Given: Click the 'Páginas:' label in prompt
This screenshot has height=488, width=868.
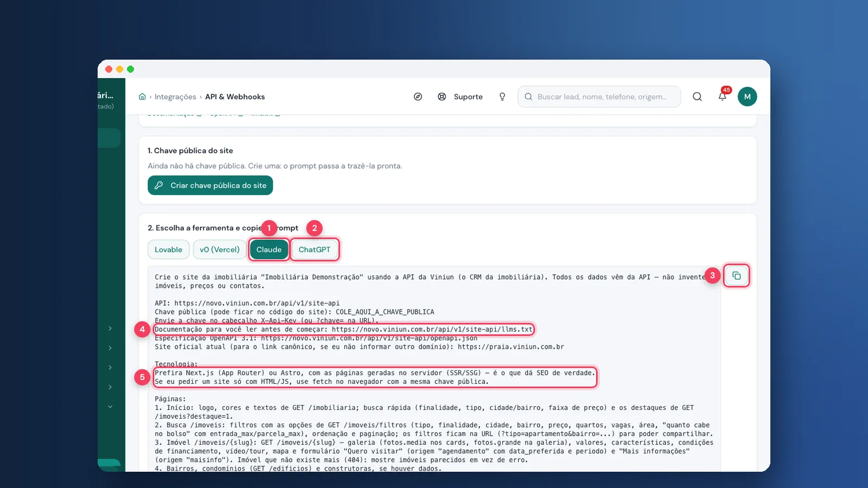Looking at the screenshot, I should 170,399.
